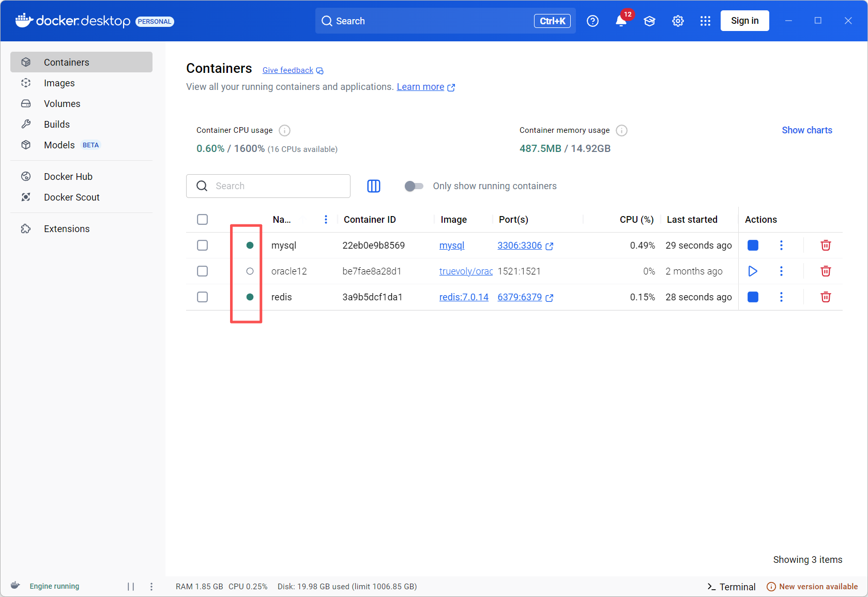Click running status dot for redis
868x597 pixels.
[x=250, y=297]
